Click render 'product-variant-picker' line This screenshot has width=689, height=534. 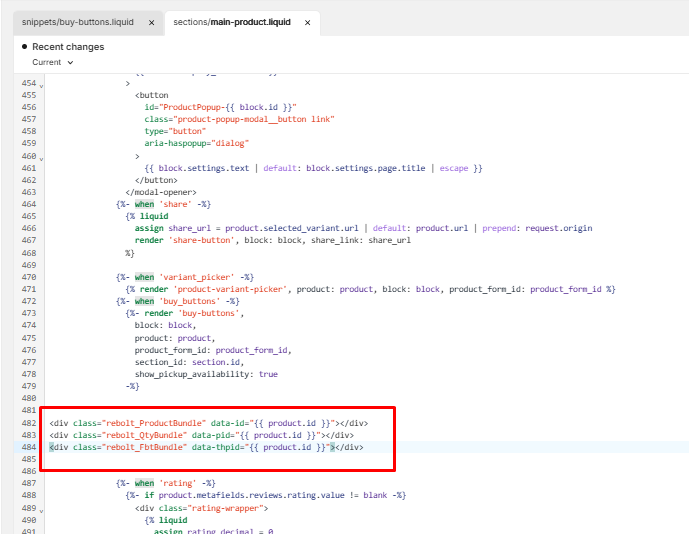pos(370,289)
